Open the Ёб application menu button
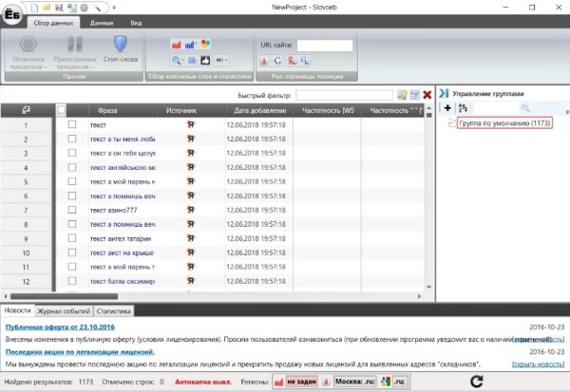Screen dimensions: 570x392 point(12,14)
